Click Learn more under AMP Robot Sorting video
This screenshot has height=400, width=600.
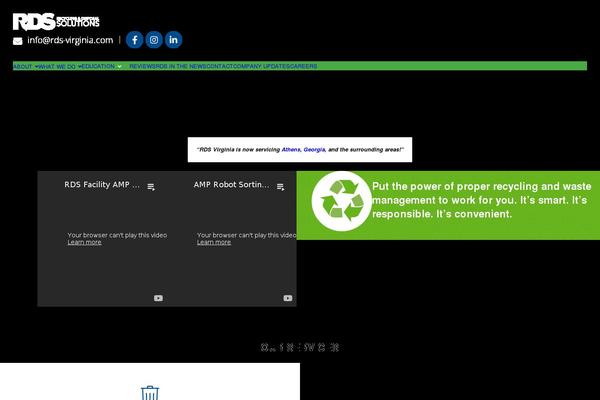tap(214, 242)
